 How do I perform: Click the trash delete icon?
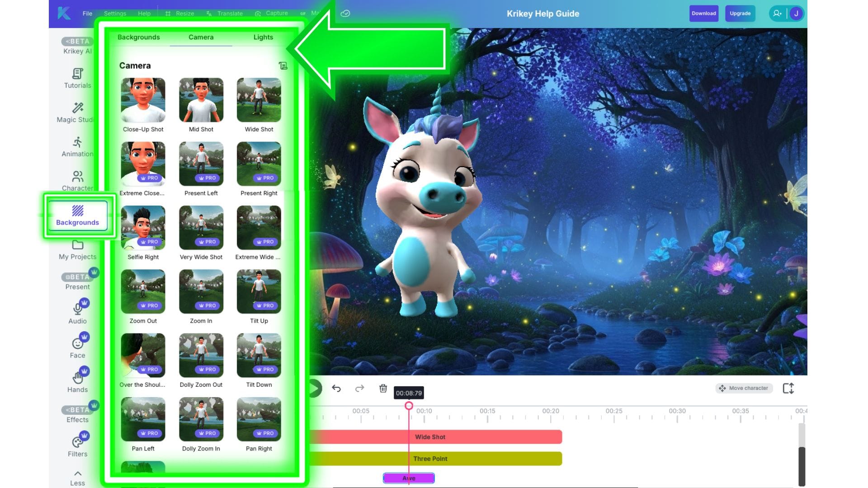383,388
